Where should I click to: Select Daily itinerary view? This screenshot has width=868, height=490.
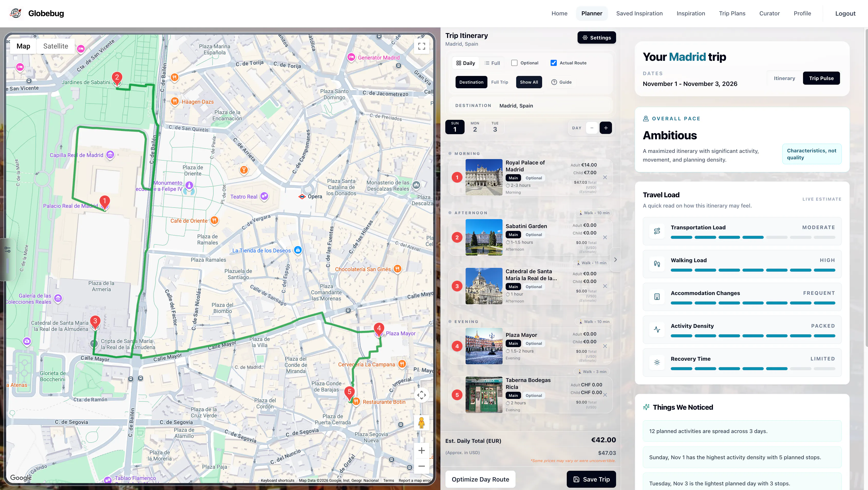point(465,63)
